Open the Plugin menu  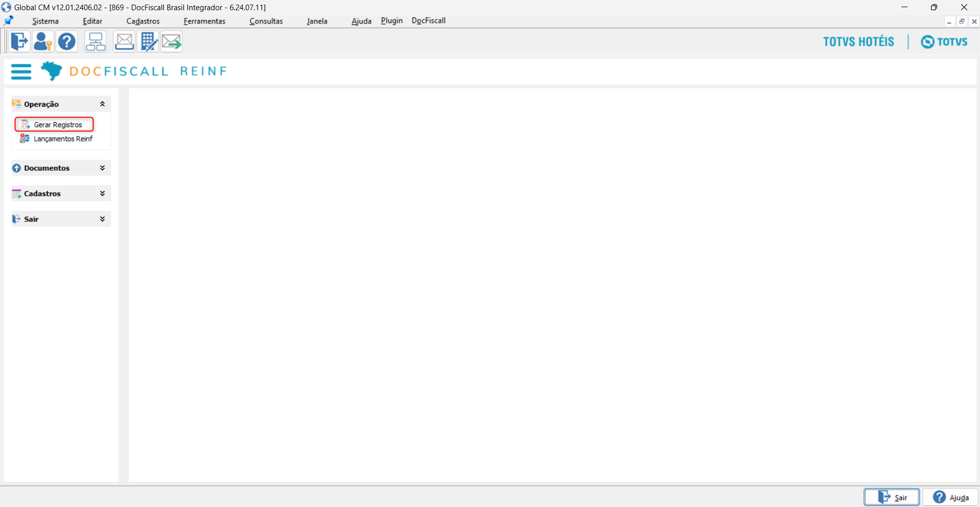[x=392, y=20]
